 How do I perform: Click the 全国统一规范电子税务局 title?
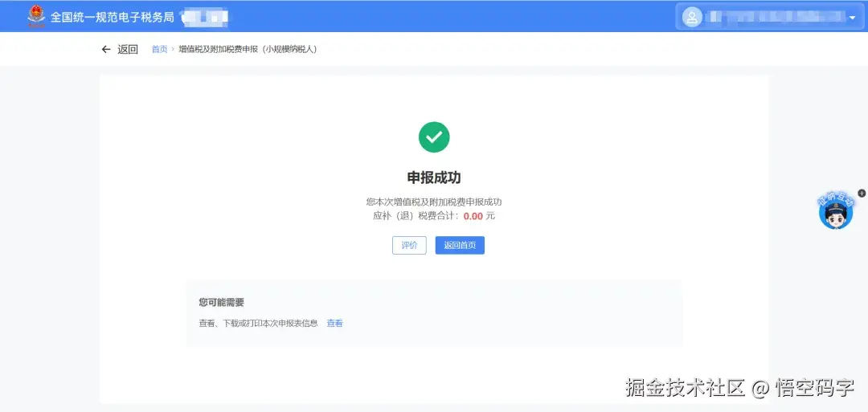click(113, 17)
